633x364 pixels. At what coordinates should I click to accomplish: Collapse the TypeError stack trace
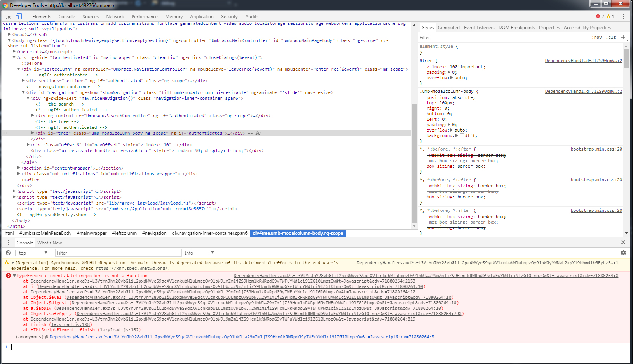(14, 276)
